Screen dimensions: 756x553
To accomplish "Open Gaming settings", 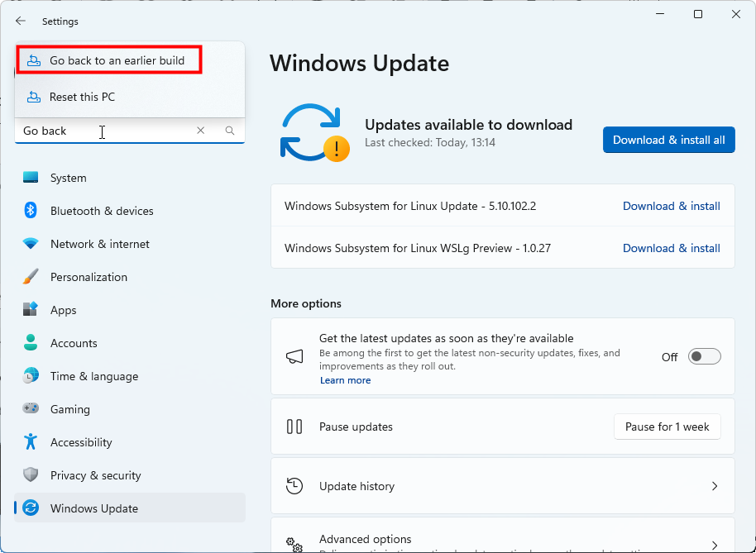I will click(x=130, y=409).
